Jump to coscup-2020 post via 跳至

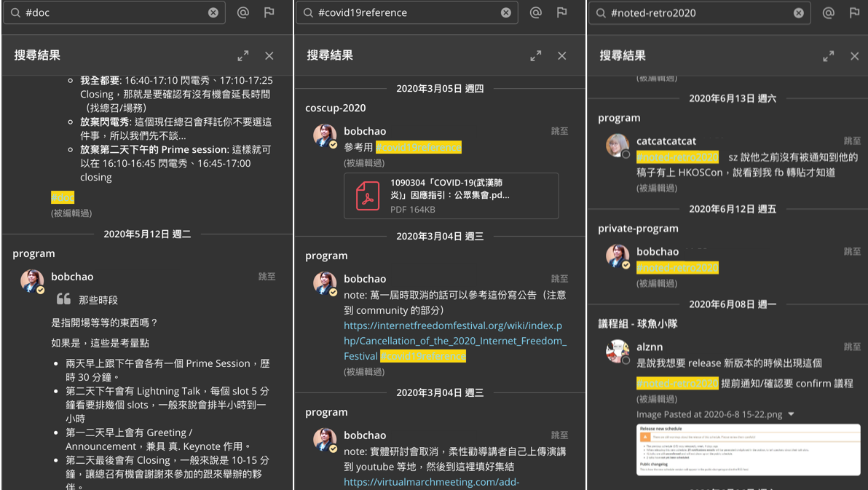[x=560, y=131]
